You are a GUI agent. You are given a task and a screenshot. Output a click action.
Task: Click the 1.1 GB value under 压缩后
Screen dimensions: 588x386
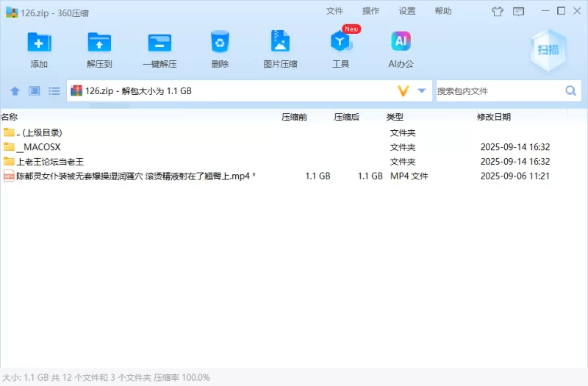pyautogui.click(x=370, y=176)
